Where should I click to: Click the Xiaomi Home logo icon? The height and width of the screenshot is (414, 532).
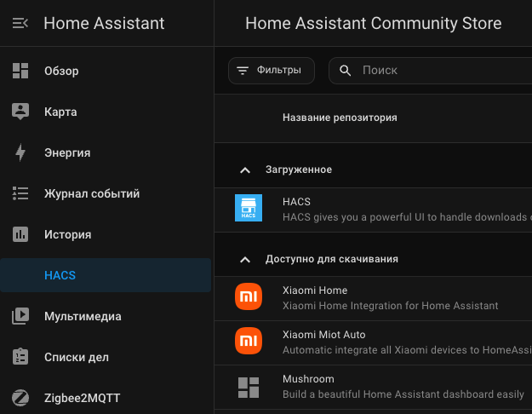click(x=249, y=296)
